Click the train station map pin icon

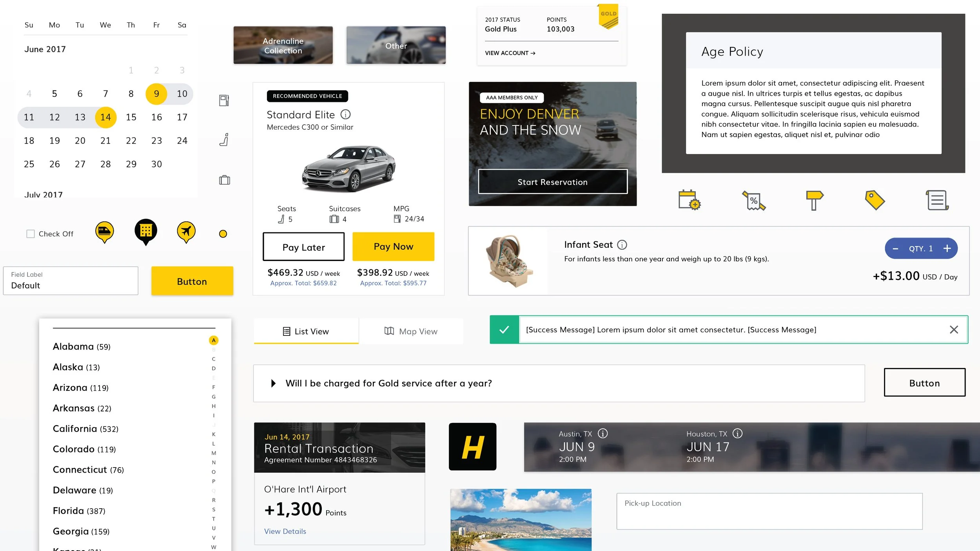(104, 232)
